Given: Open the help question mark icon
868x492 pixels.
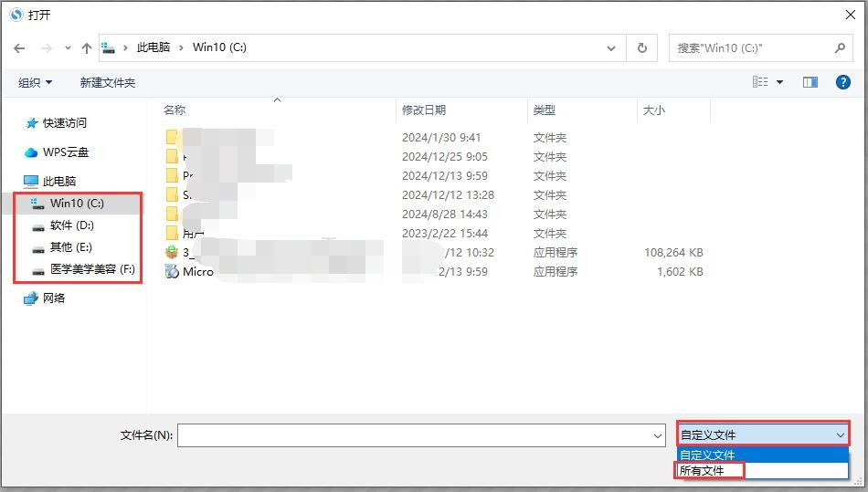Looking at the screenshot, I should click(843, 82).
